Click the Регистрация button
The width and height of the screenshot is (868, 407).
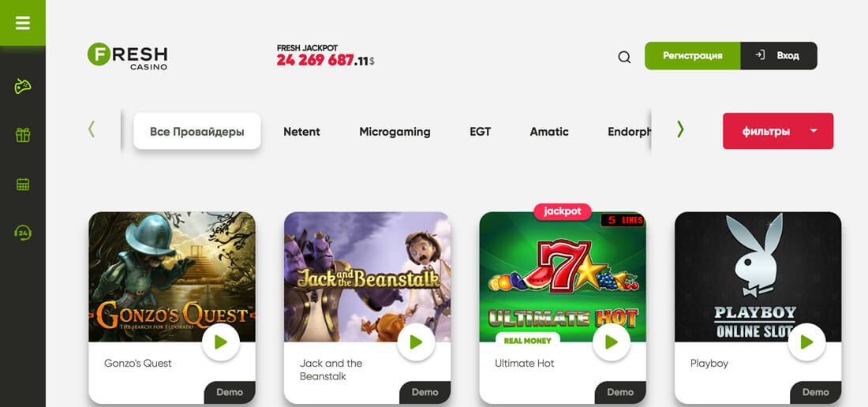pyautogui.click(x=693, y=56)
